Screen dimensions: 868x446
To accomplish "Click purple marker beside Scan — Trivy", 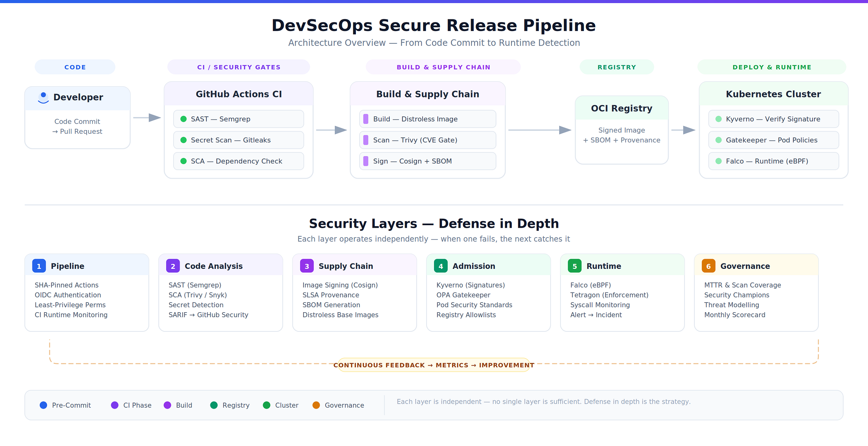I will (366, 140).
